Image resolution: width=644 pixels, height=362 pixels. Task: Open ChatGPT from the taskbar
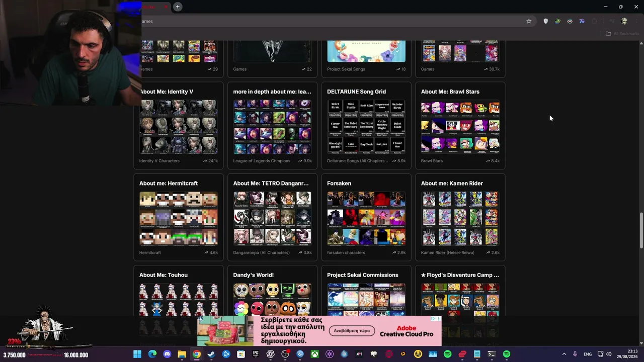(271, 354)
